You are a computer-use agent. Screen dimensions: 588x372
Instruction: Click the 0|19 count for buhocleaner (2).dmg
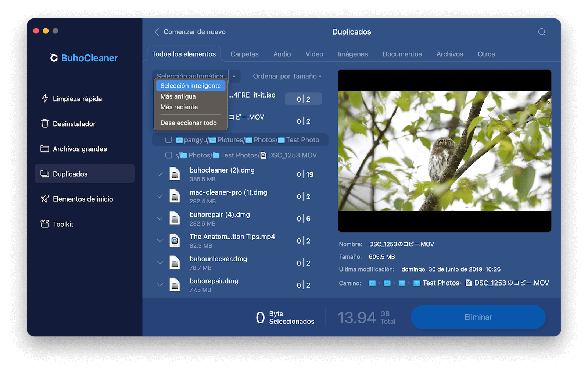pyautogui.click(x=305, y=174)
